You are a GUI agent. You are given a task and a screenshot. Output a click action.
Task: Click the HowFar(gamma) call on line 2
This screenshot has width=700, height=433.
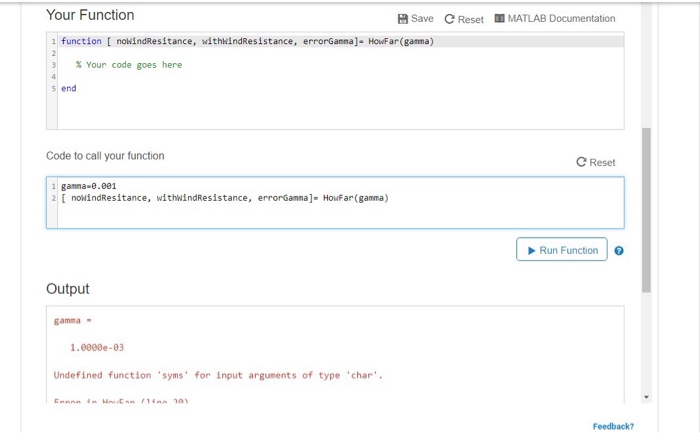tap(356, 198)
